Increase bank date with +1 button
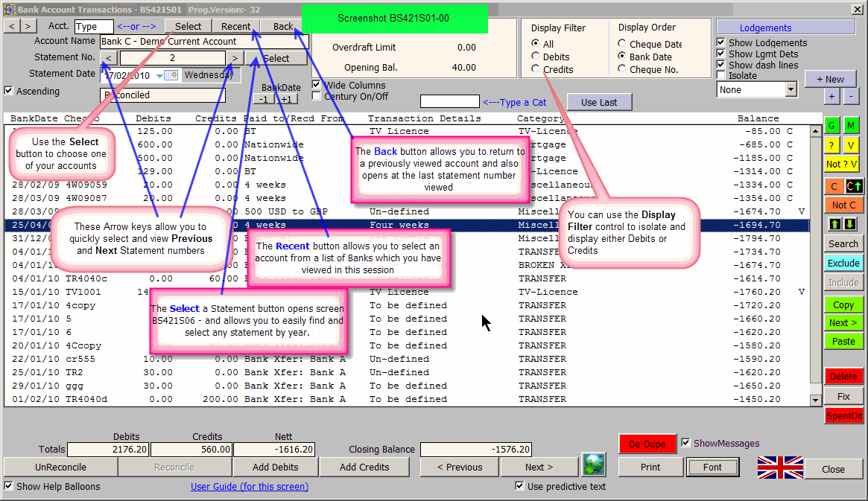The image size is (868, 501). [x=288, y=99]
